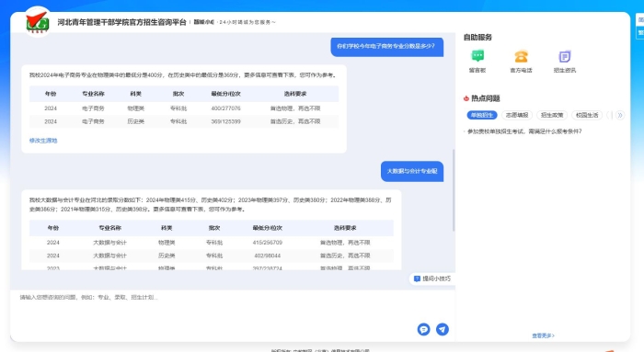Click the college logo in the header

click(x=38, y=22)
